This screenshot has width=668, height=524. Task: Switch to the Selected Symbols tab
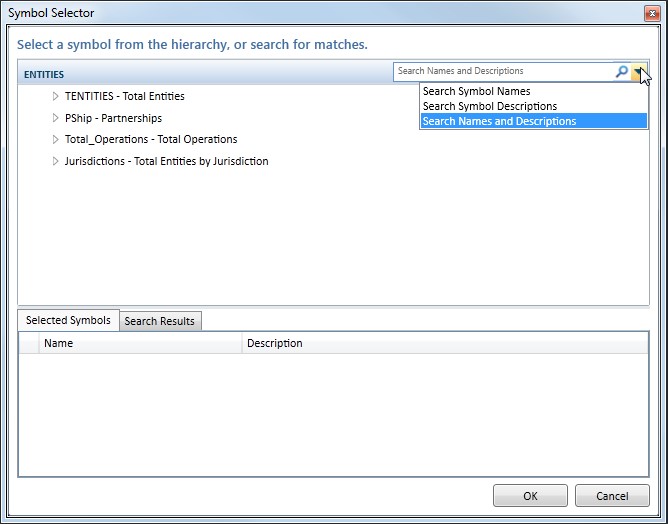click(x=68, y=320)
